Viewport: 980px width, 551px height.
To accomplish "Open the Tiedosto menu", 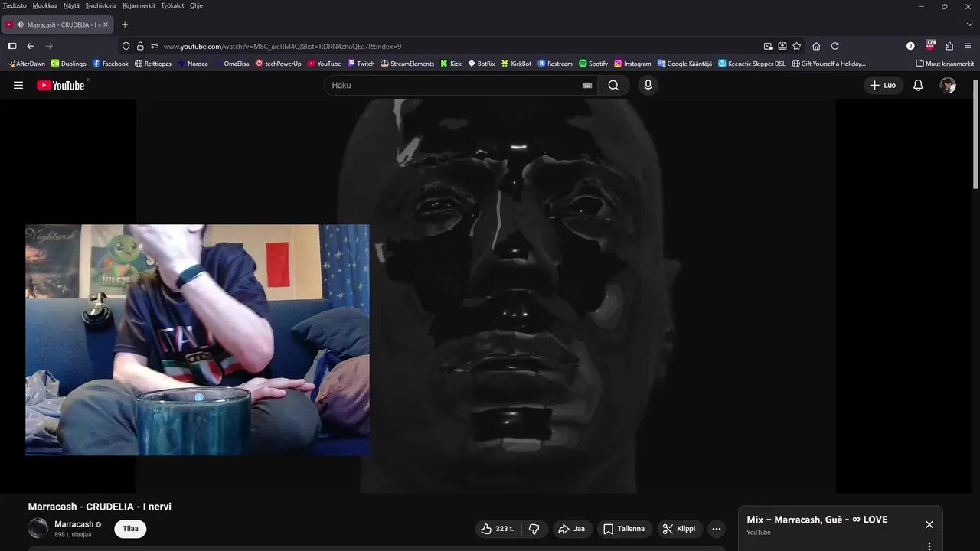I will tap(15, 5).
